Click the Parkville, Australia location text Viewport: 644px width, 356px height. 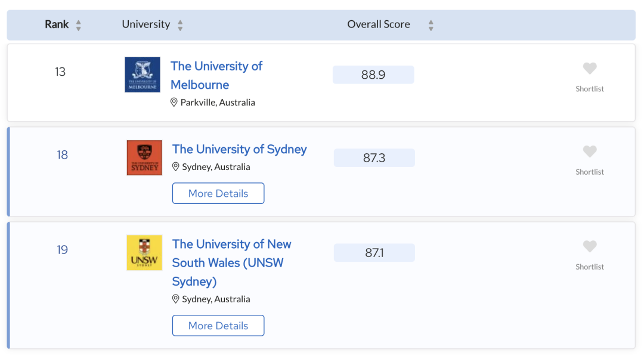click(x=218, y=102)
